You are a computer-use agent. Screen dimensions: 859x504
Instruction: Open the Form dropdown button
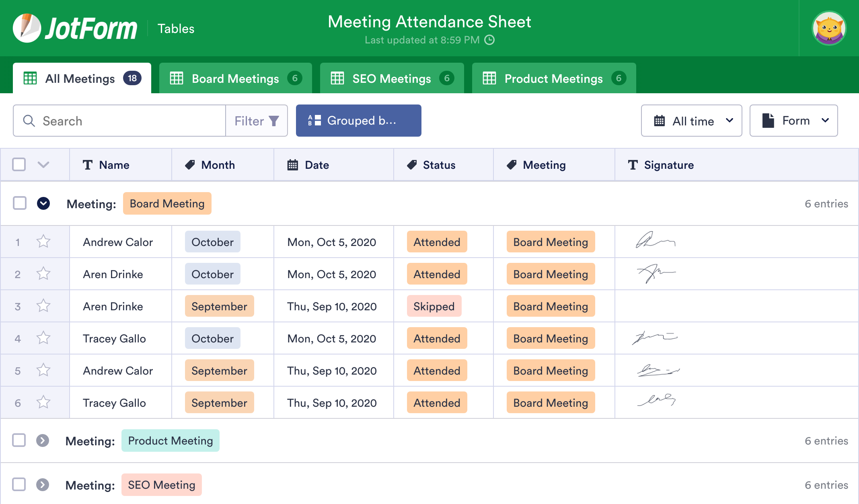[793, 121]
